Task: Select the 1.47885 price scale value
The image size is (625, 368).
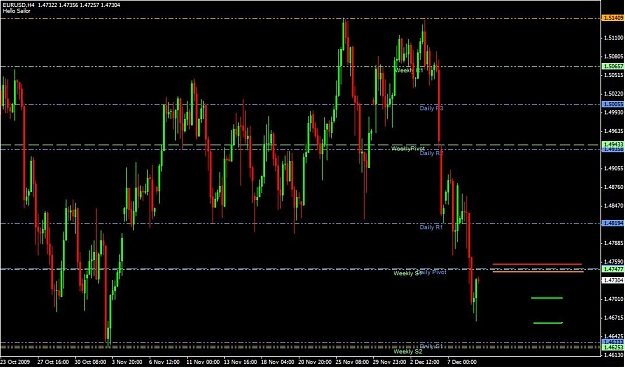Action: (x=614, y=243)
